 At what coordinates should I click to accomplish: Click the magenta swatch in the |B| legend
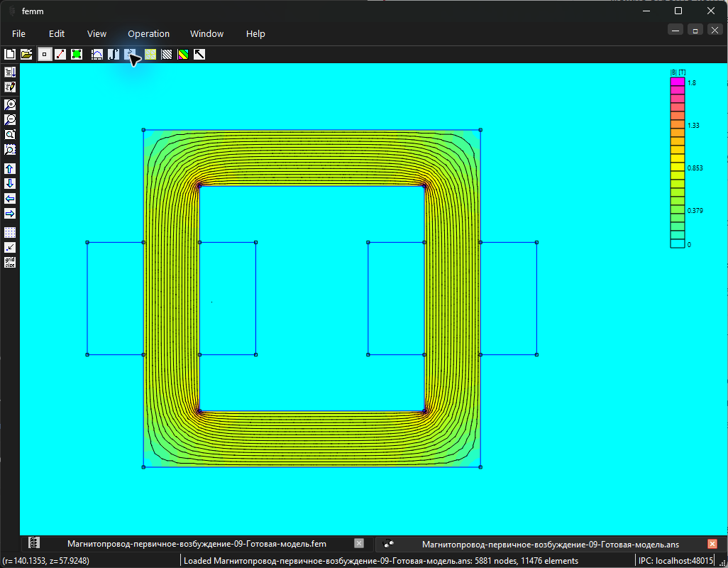678,82
